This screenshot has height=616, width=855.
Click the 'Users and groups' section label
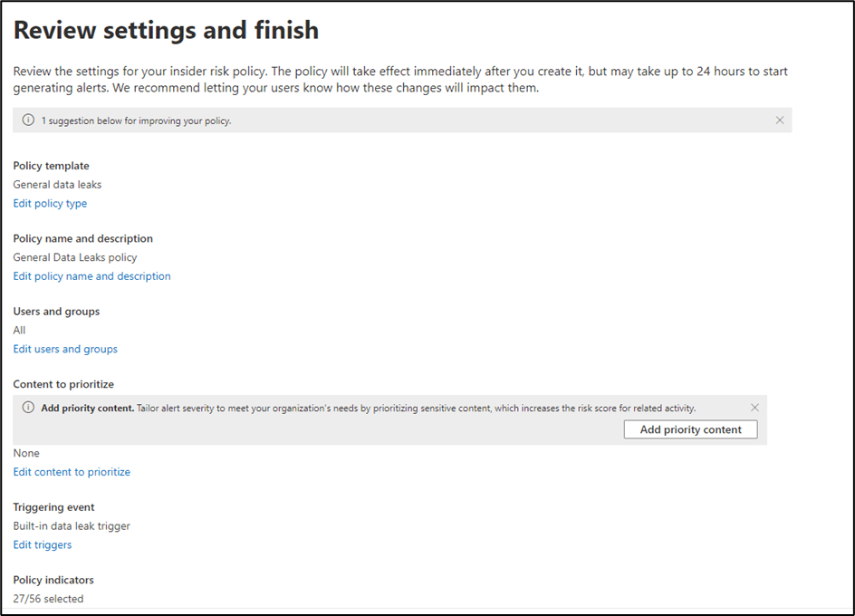click(x=56, y=312)
